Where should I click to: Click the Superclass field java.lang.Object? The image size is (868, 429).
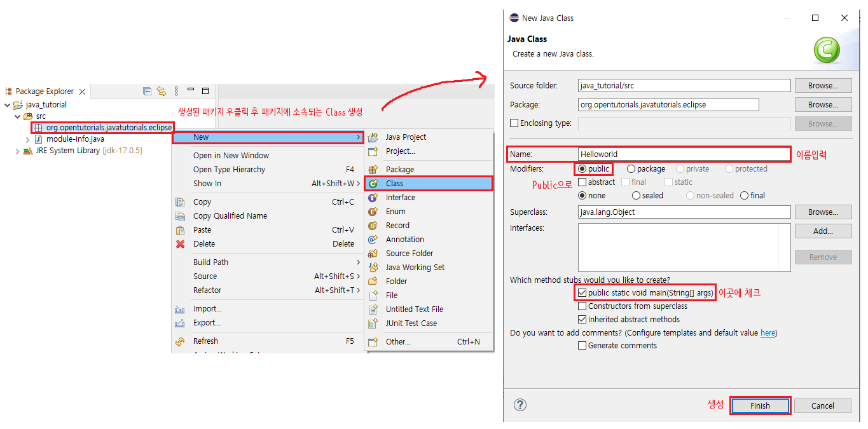pyautogui.click(x=684, y=212)
